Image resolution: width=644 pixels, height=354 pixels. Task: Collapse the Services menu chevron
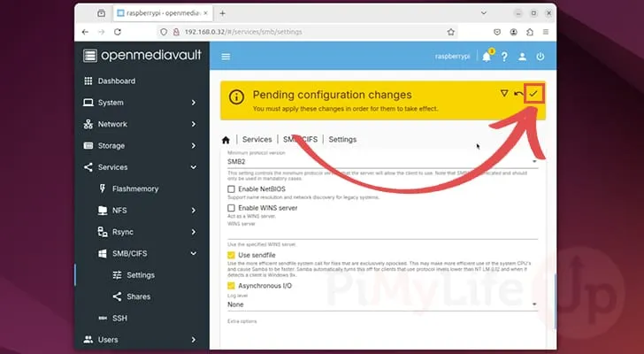(194, 167)
